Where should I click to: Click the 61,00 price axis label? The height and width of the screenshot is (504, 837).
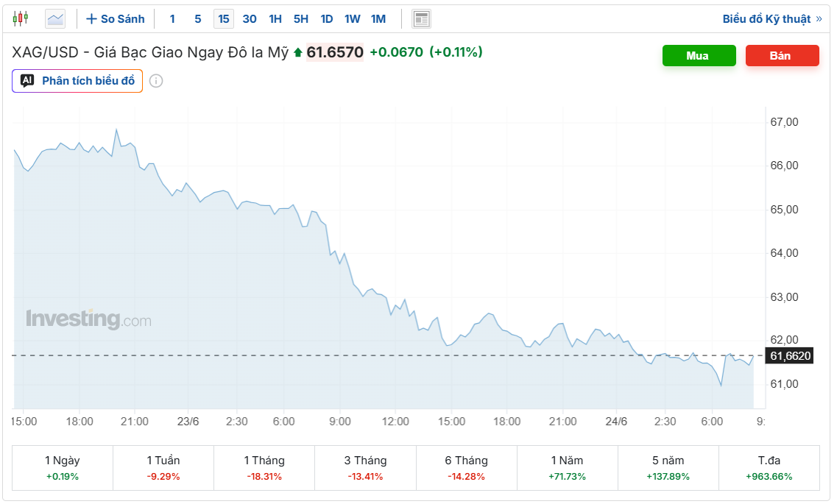click(784, 384)
